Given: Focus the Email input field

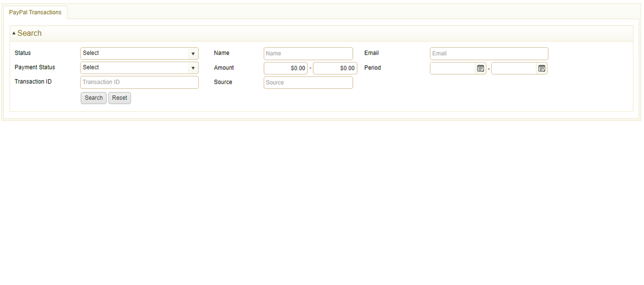Looking at the screenshot, I should (489, 53).
